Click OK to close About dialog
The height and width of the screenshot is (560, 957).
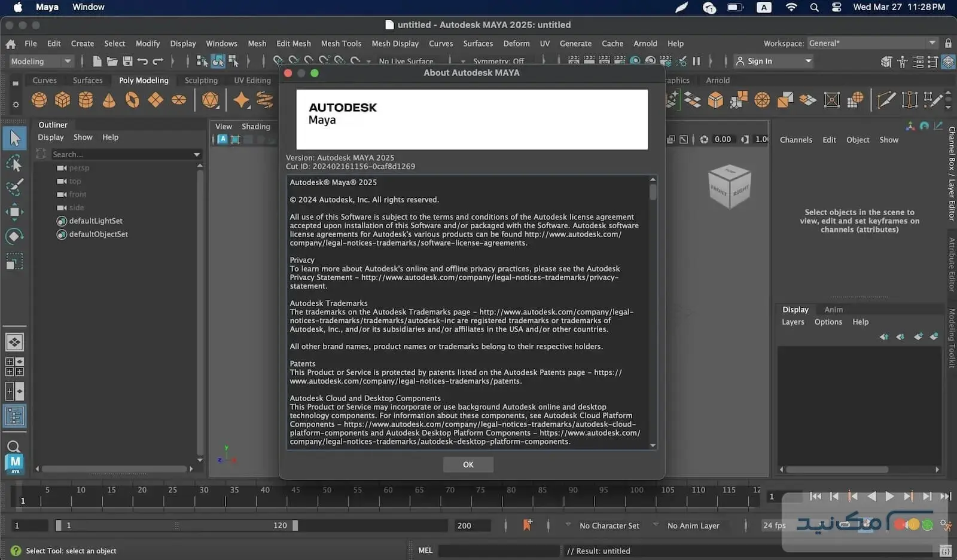468,464
